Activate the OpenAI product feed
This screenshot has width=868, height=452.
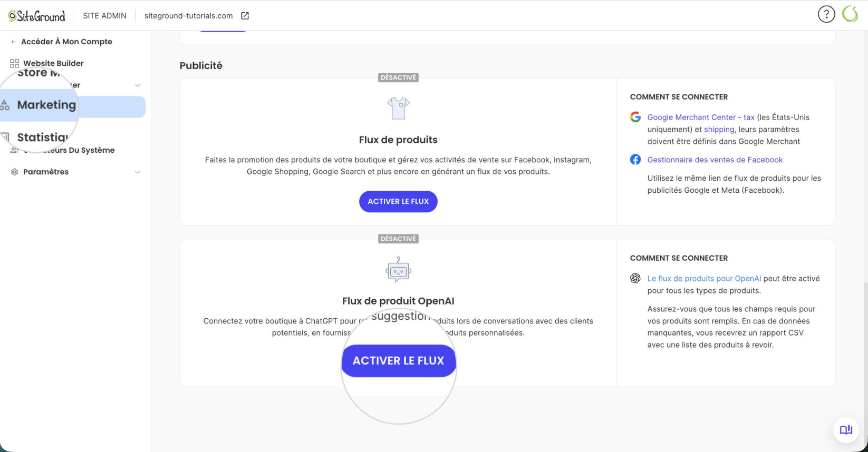(x=398, y=361)
